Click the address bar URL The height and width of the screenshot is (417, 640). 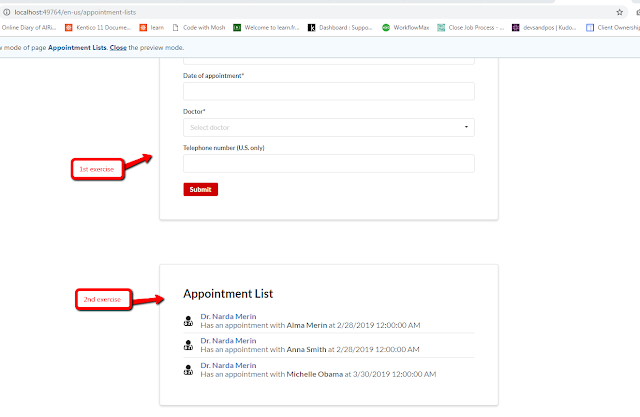tap(75, 12)
